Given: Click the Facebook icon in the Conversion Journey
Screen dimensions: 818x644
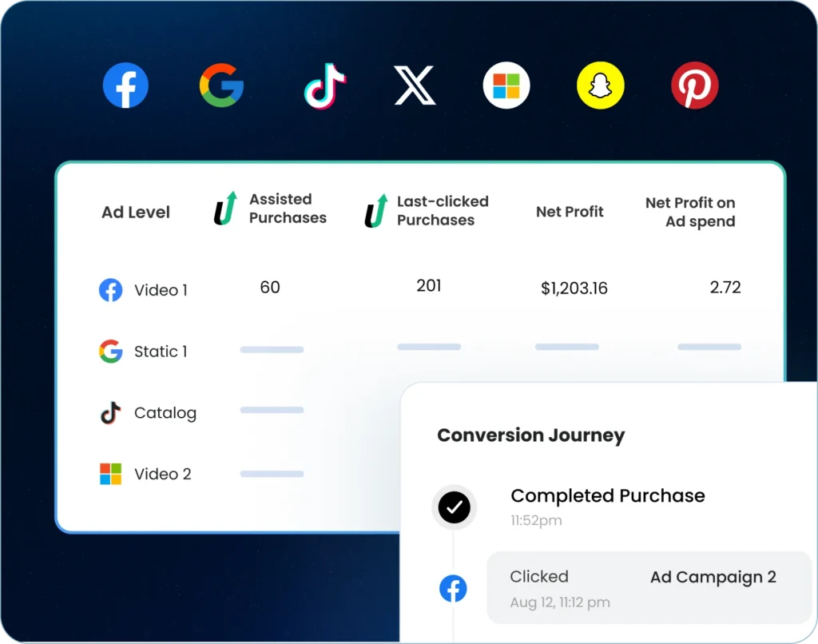Looking at the screenshot, I should (454, 589).
